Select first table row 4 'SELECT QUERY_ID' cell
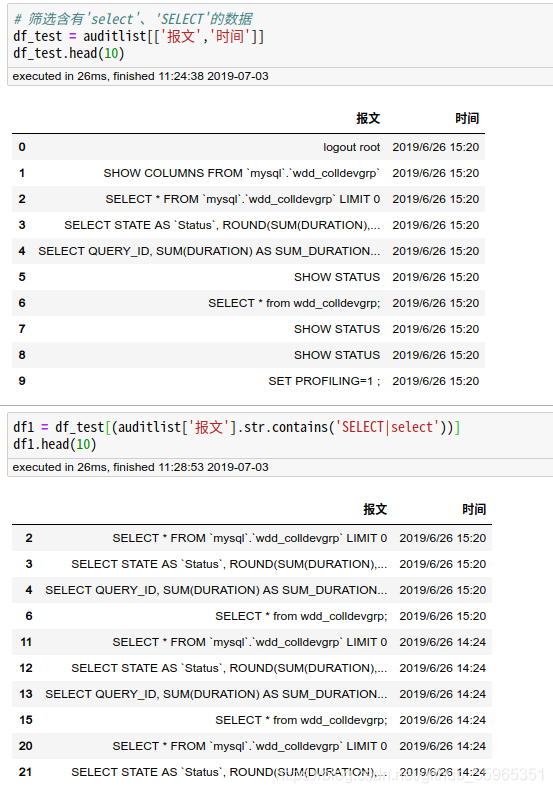 [209, 251]
